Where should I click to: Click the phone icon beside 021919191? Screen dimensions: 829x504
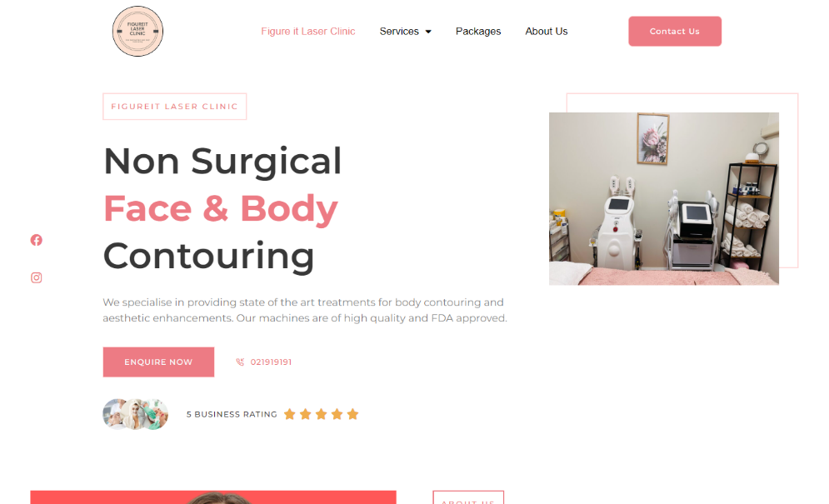[240, 362]
